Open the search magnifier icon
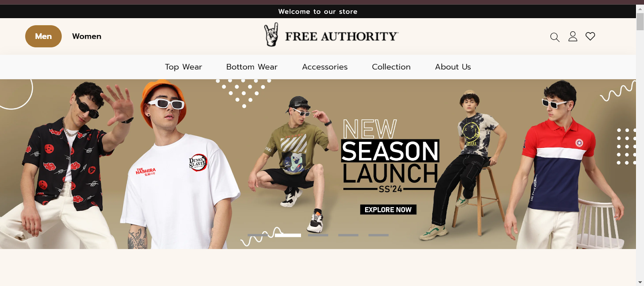Viewport: 644px width, 286px height. click(x=555, y=37)
